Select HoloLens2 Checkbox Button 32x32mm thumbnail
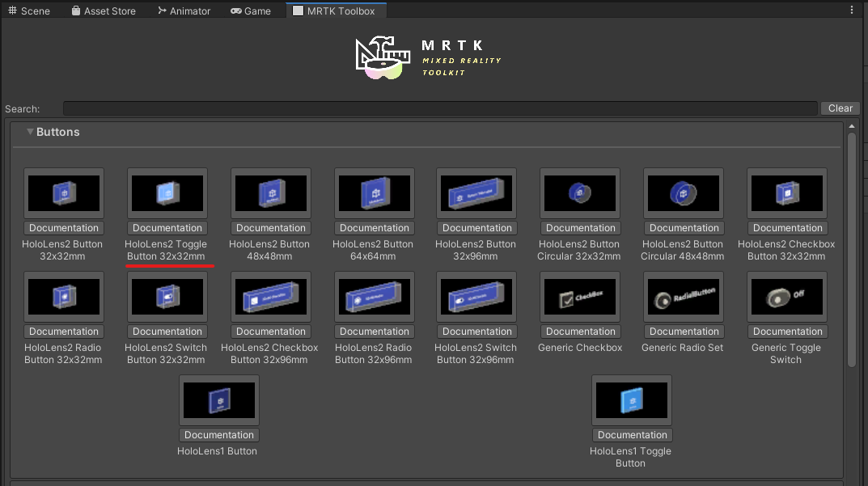This screenshot has height=486, width=868. pos(786,193)
